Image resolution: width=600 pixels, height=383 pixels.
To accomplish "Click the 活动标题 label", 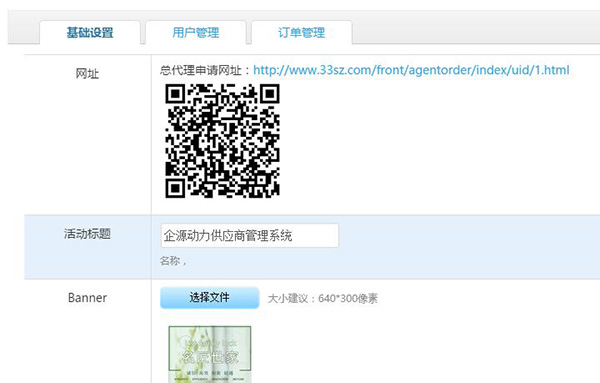I will 87,233.
